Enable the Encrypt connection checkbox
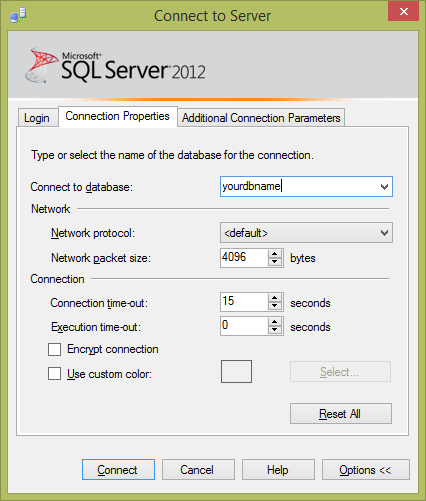 pyautogui.click(x=54, y=350)
